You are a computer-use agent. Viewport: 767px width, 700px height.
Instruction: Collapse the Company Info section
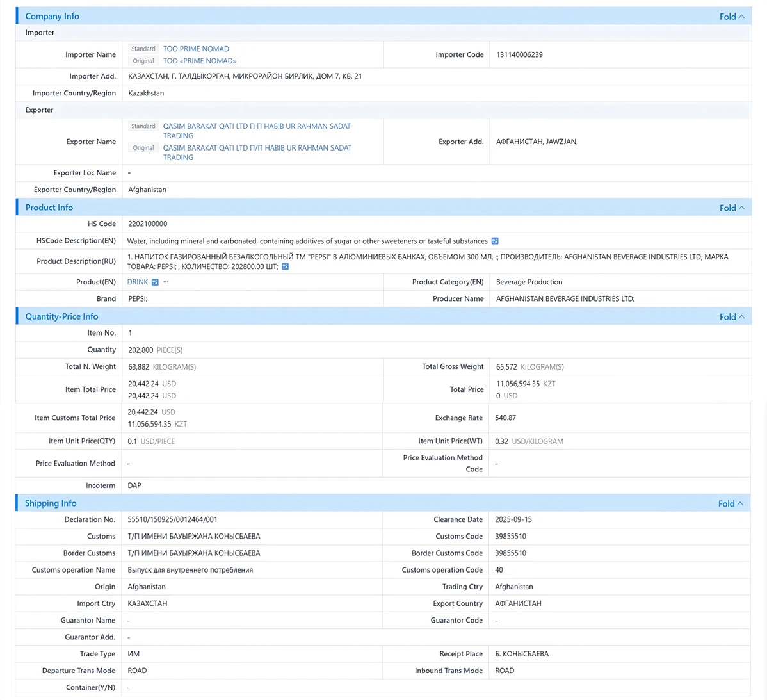click(x=732, y=17)
